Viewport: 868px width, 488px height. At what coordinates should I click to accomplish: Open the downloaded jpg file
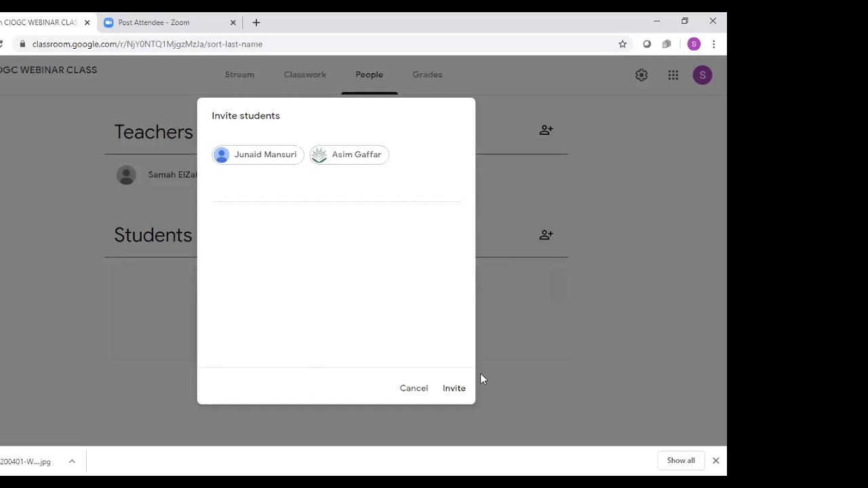25,462
